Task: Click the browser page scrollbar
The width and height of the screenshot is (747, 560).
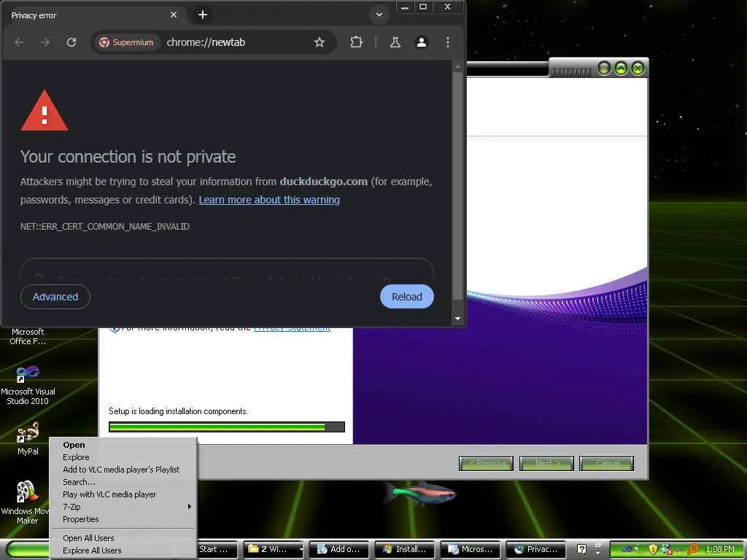Action: [x=457, y=186]
